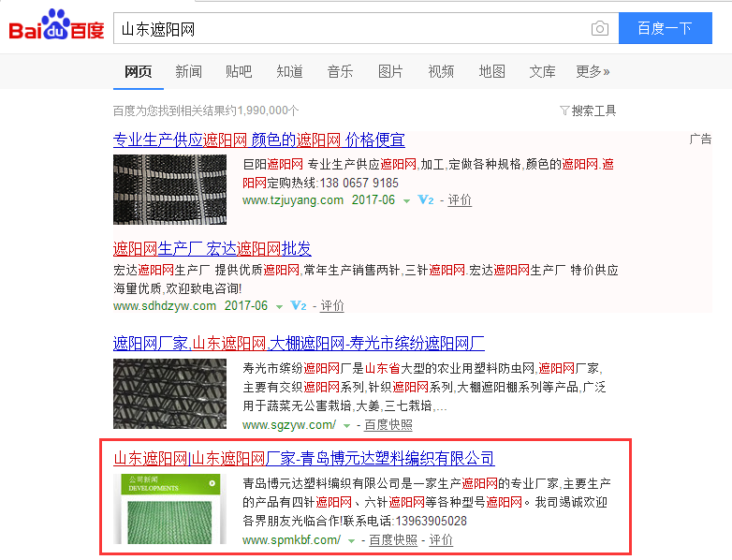Open 百度快照 for www.sgzyw.com

[x=388, y=425]
